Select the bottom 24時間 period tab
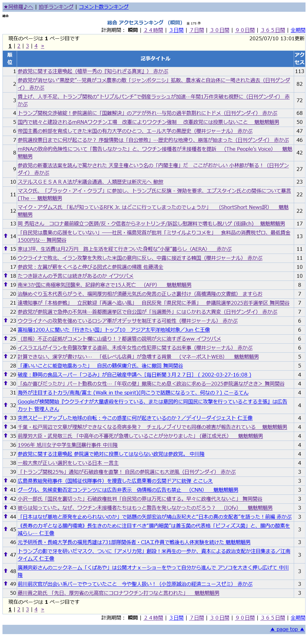Viewport: 308px width, 644px height. point(153,618)
